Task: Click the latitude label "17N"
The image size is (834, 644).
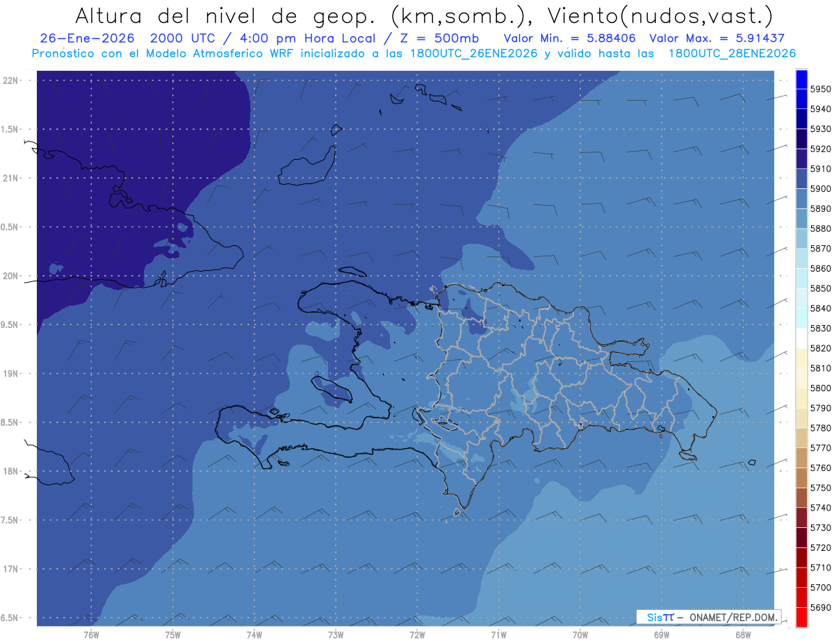Action: point(10,569)
